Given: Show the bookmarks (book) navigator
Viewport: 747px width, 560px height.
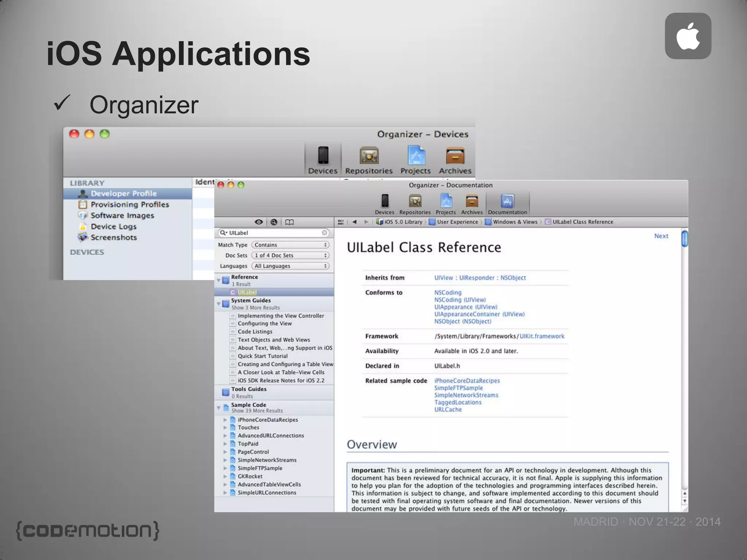Looking at the screenshot, I should click(x=289, y=222).
